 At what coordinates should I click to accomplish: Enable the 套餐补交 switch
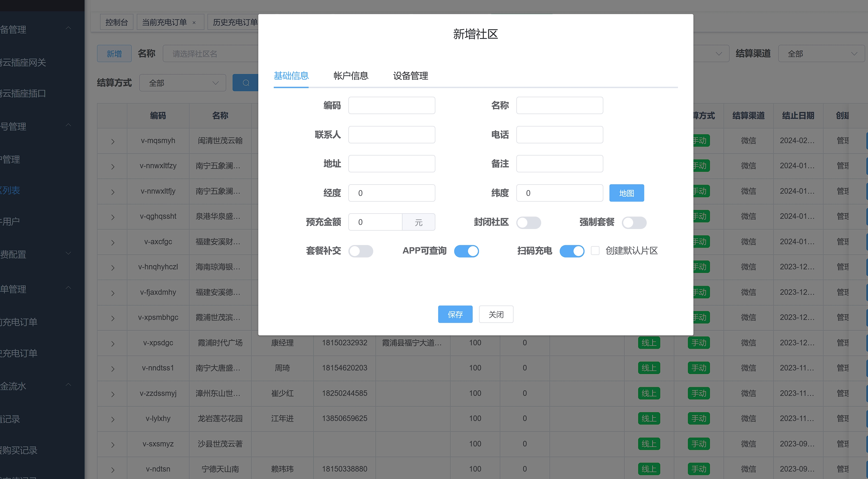click(x=361, y=251)
